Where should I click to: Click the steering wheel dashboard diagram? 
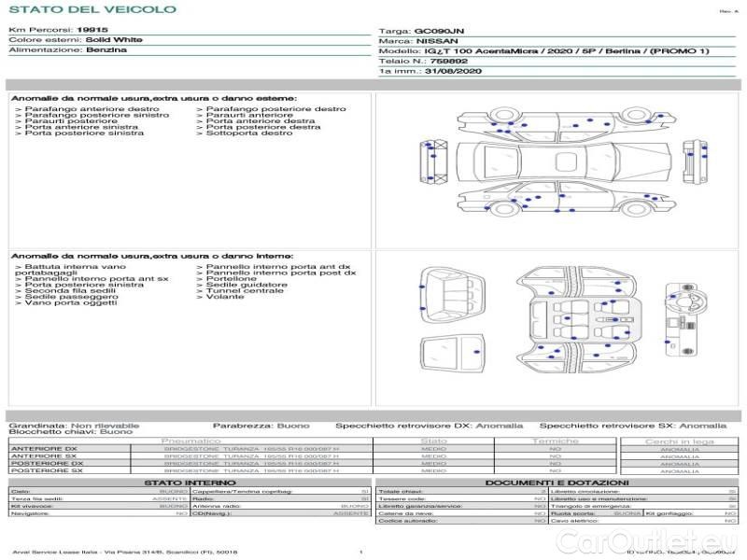685,319
